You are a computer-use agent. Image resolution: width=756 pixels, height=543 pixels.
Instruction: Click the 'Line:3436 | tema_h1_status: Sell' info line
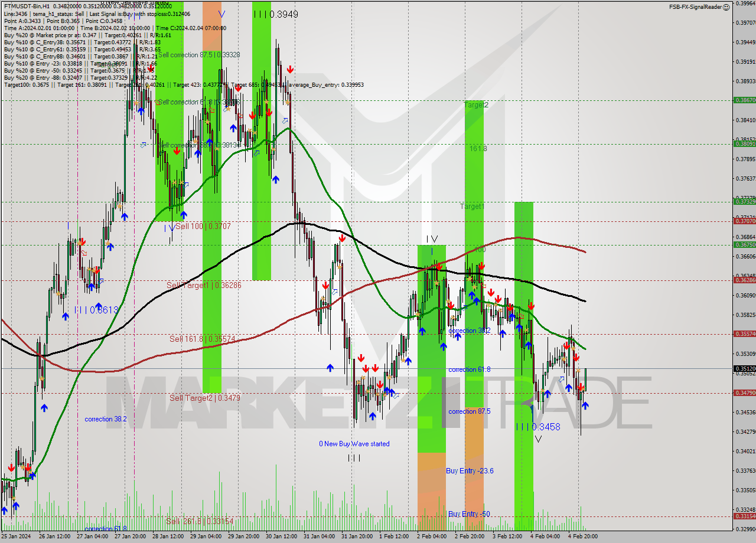tap(97, 14)
